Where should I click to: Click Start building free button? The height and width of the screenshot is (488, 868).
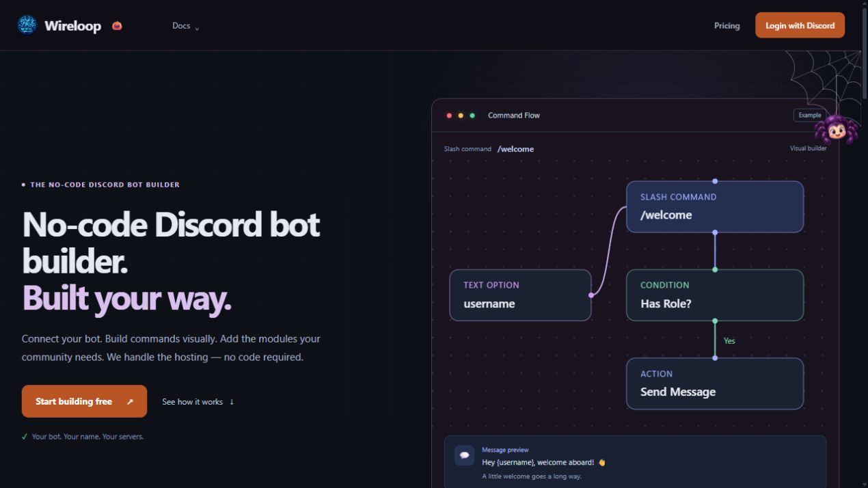(x=84, y=401)
